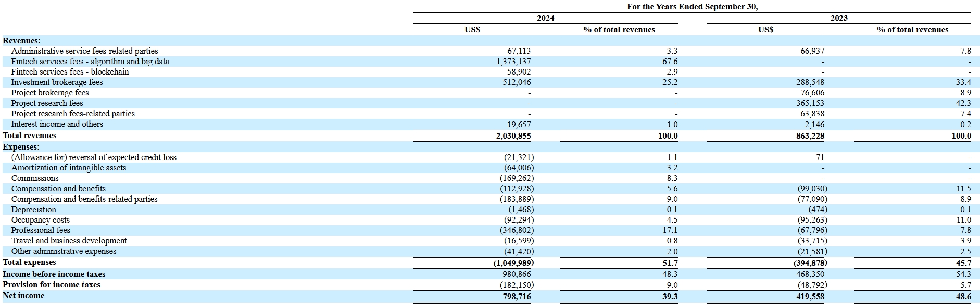This screenshot has height=306, width=980.
Task: Click the "Expenses:" section heading
Action: click(x=21, y=147)
